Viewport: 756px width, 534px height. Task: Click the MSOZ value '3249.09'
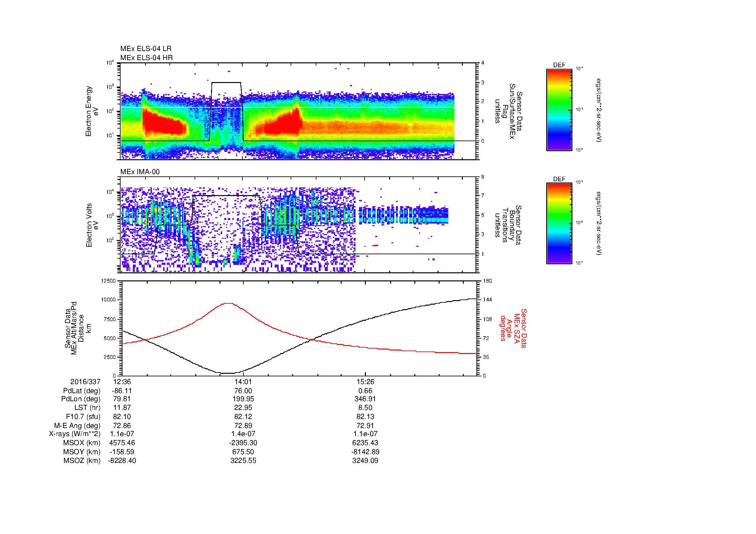click(x=365, y=461)
